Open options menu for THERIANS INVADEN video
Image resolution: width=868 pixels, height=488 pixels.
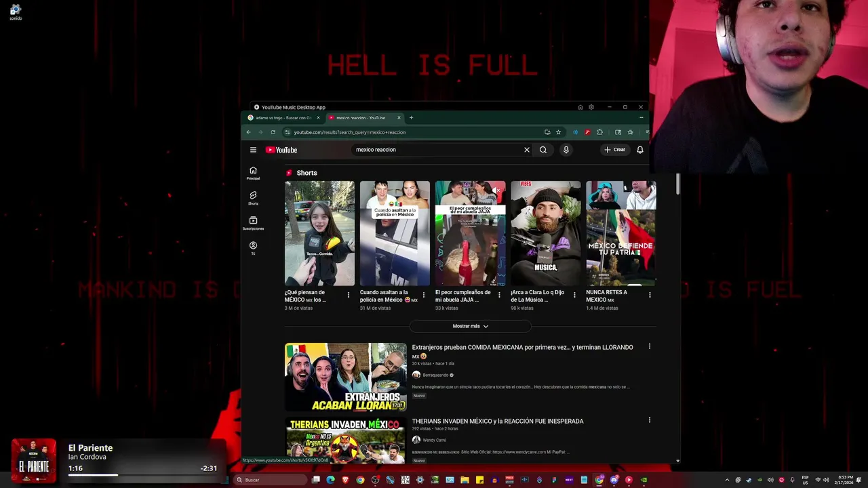649,420
